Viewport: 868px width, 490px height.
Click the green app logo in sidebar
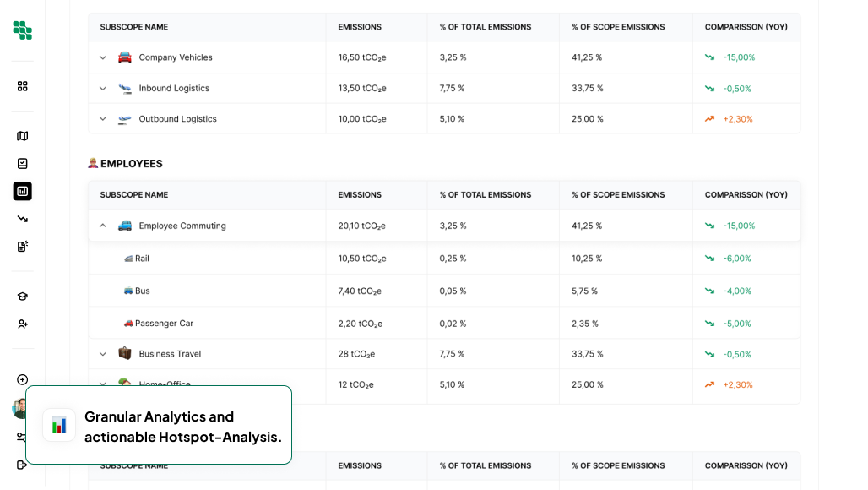click(23, 30)
